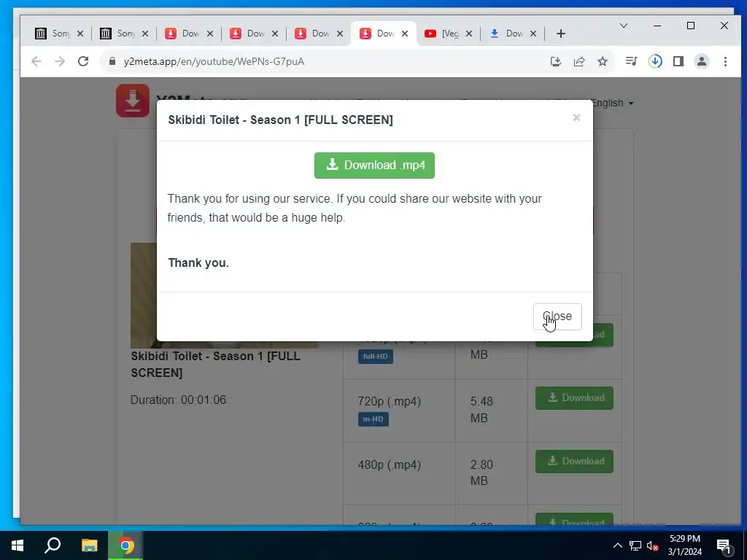Click the Y2Meta red logo icon
This screenshot has width=747, height=560.
[133, 101]
